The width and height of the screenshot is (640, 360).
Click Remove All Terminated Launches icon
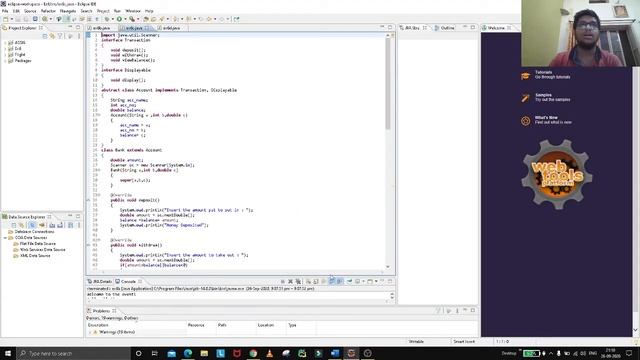tap(298, 282)
